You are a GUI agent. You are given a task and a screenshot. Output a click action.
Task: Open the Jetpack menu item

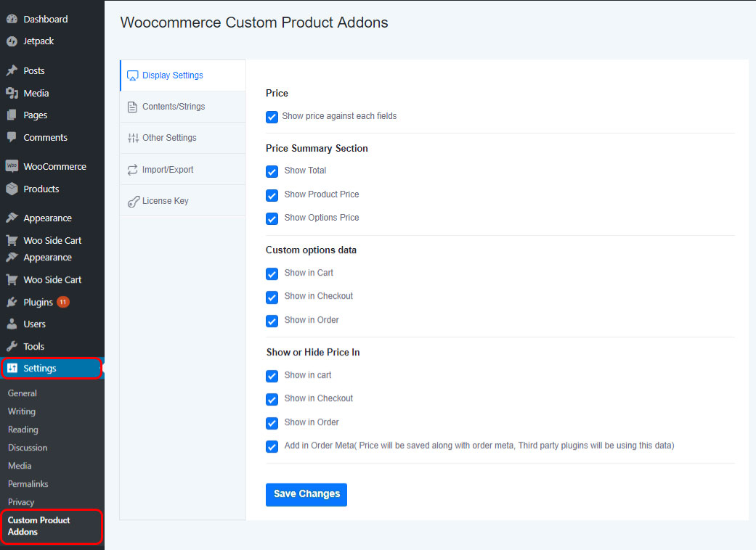[x=52, y=41]
